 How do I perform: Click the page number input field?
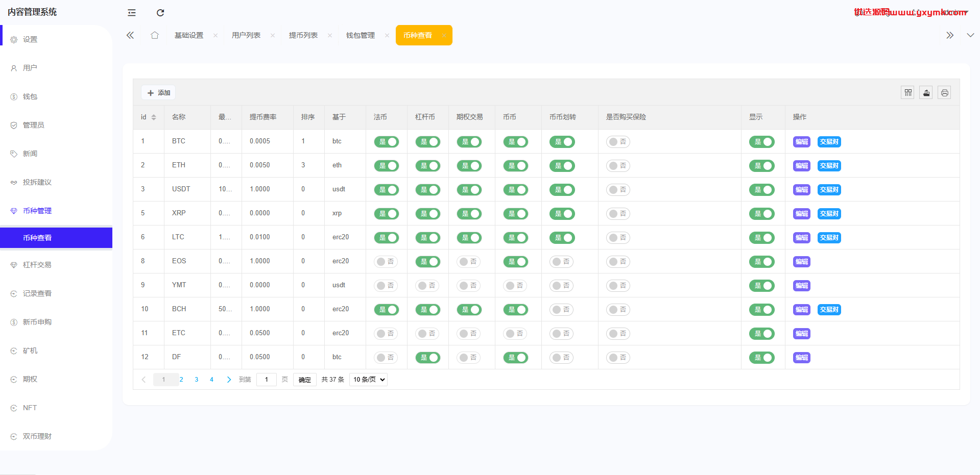click(267, 380)
